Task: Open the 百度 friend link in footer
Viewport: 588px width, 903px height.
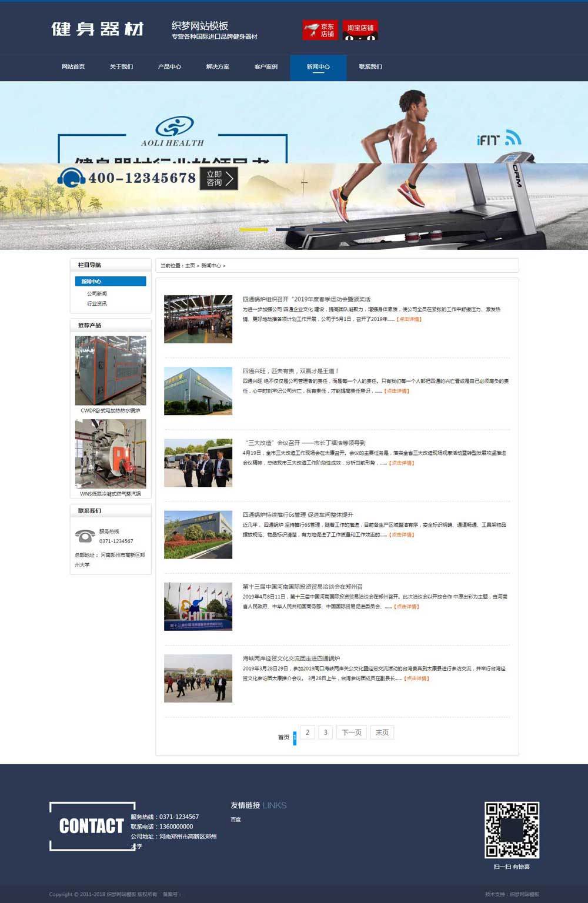Action: coord(235,819)
